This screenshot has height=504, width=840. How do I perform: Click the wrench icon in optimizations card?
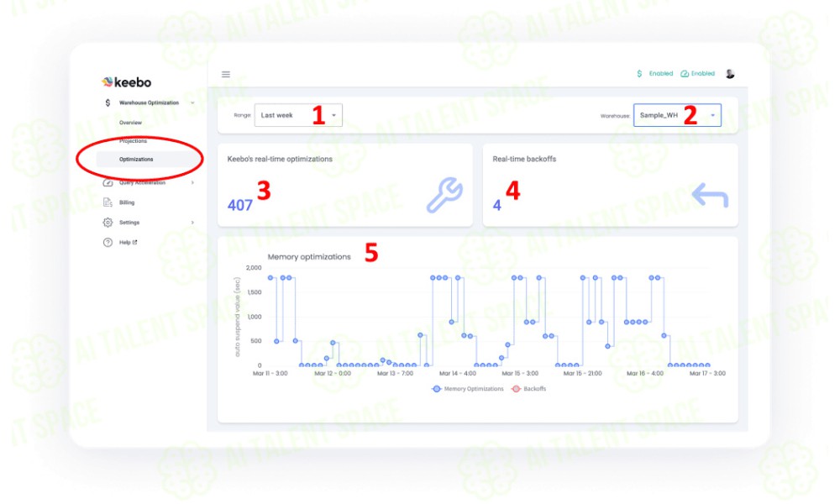click(444, 195)
